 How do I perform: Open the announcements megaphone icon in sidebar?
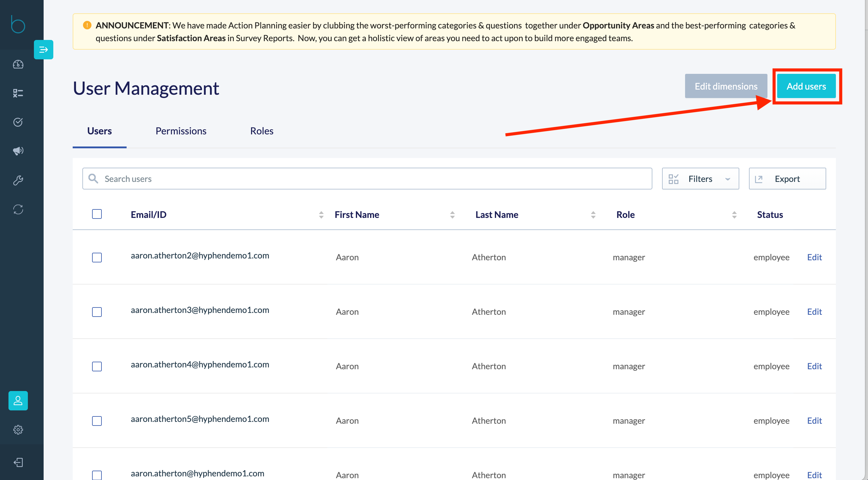coord(18,151)
